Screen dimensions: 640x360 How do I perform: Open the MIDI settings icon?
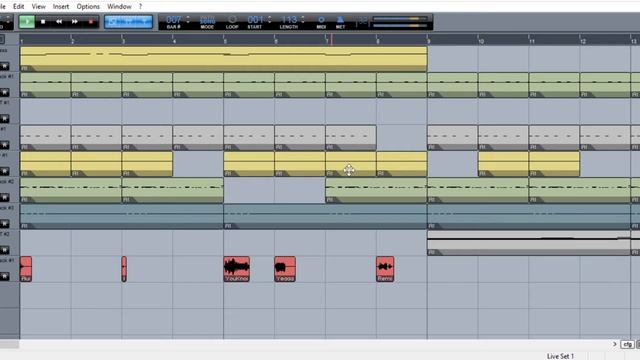point(321,20)
